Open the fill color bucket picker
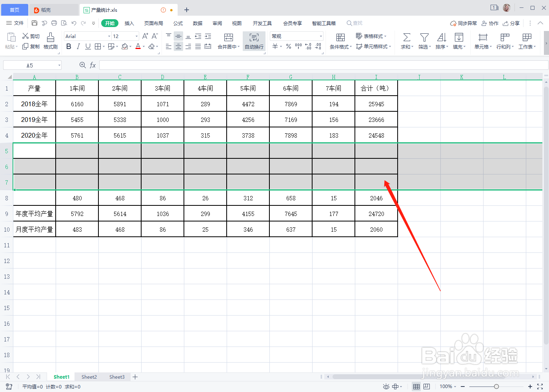Image resolution: width=549 pixels, height=392 pixels. tap(125, 46)
